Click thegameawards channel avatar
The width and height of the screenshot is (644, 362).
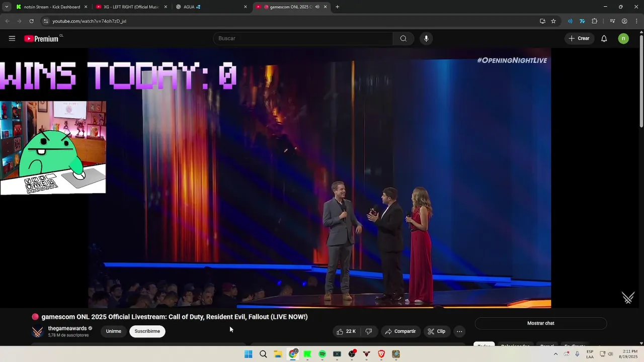pos(38,332)
